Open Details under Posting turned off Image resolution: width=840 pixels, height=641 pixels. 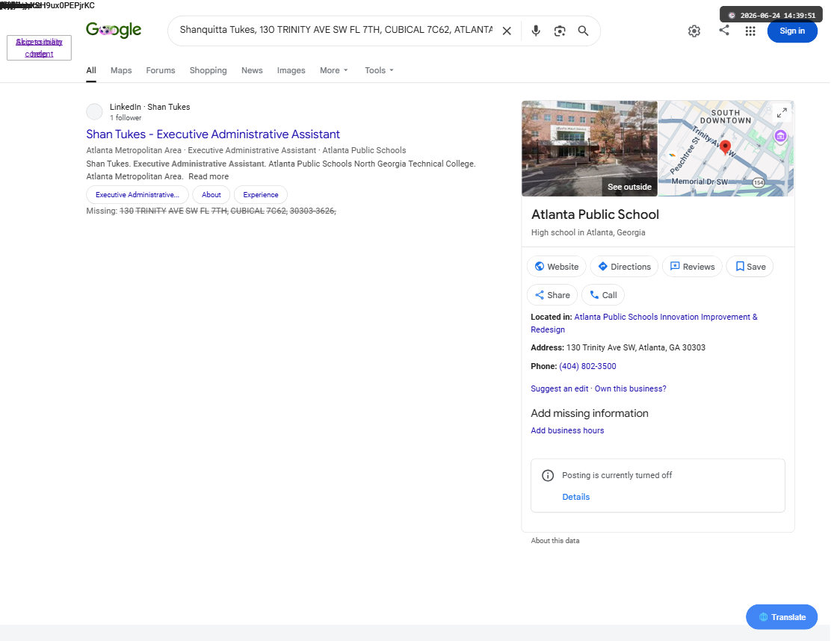pyautogui.click(x=576, y=497)
